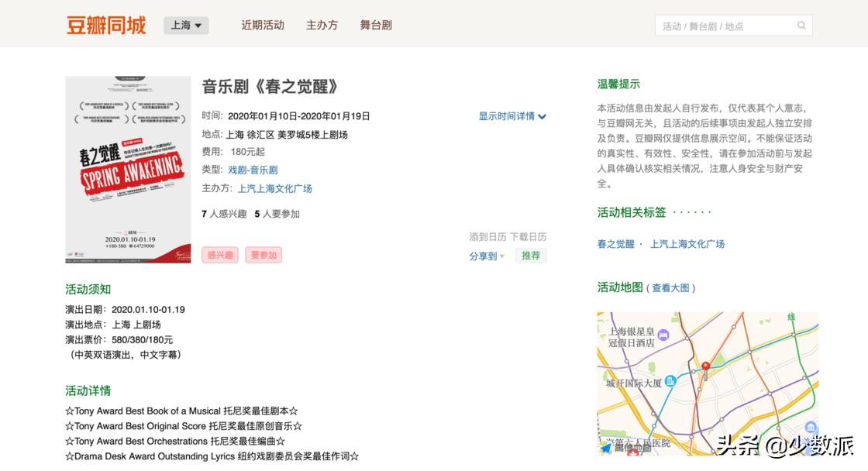Click the Tony Award Best Orchestrations line

click(x=175, y=442)
